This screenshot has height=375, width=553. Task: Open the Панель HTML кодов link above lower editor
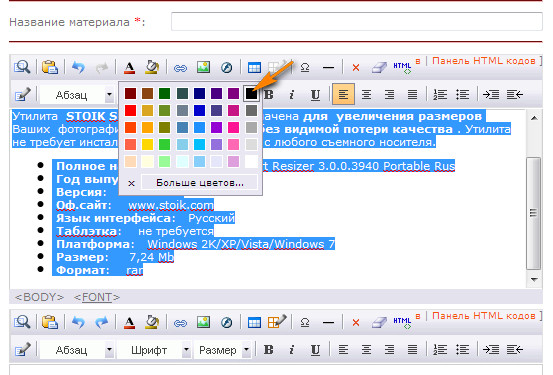[x=484, y=315]
